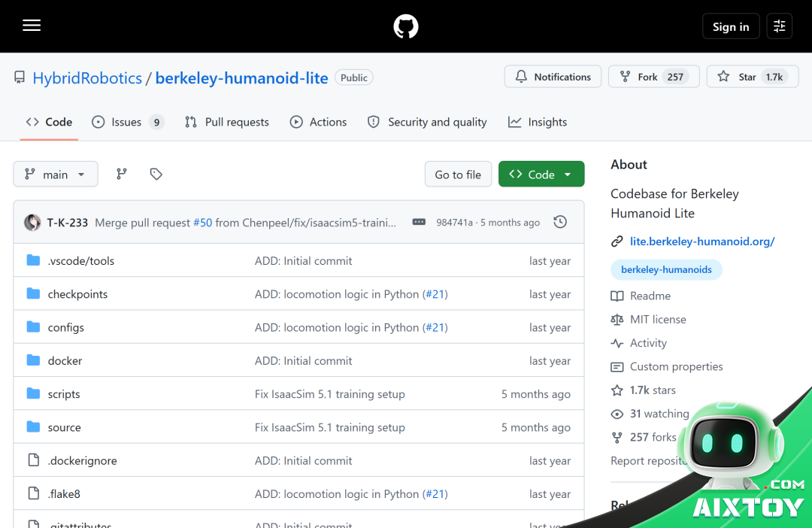Screen dimensions: 812x528
Task: Open appearance settings sliders icon
Action: pyautogui.click(x=780, y=26)
